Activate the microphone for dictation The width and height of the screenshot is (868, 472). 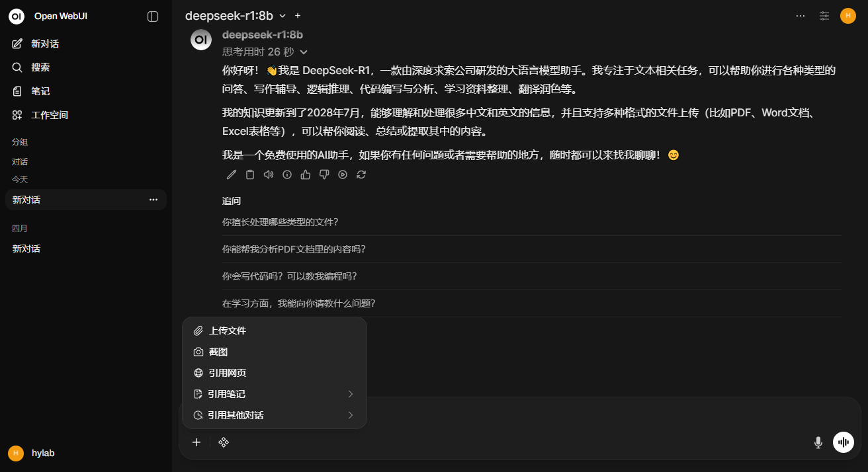pyautogui.click(x=818, y=442)
